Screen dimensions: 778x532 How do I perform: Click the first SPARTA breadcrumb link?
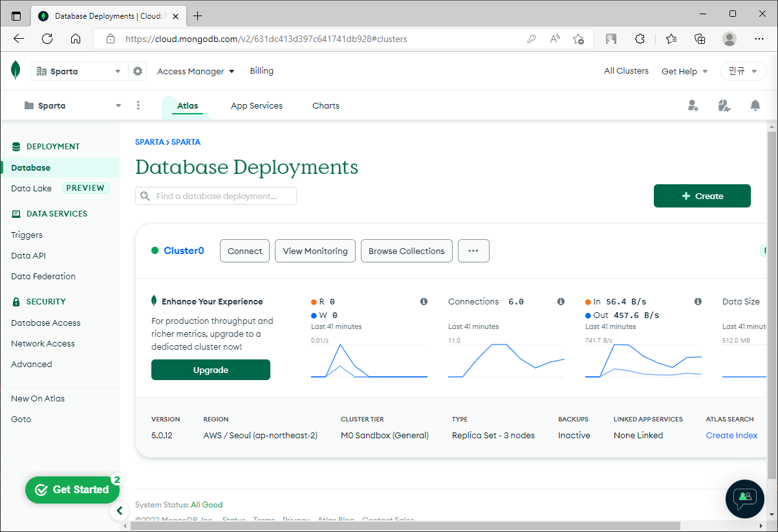click(149, 142)
